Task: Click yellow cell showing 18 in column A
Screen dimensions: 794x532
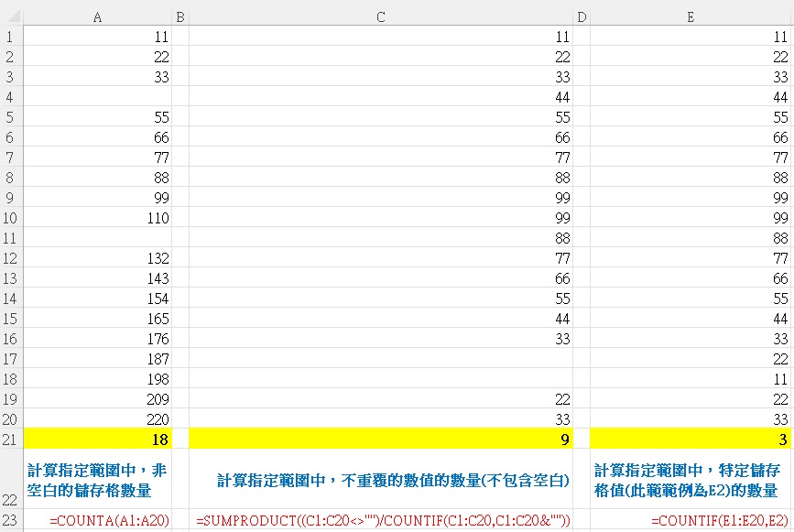Action: click(x=97, y=438)
